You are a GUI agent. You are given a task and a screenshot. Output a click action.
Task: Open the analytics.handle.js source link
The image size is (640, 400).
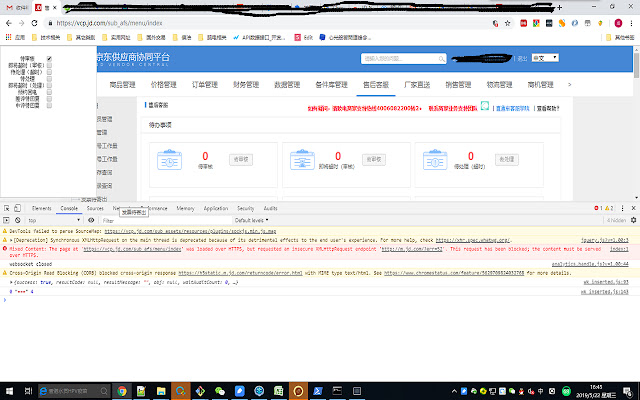590,264
